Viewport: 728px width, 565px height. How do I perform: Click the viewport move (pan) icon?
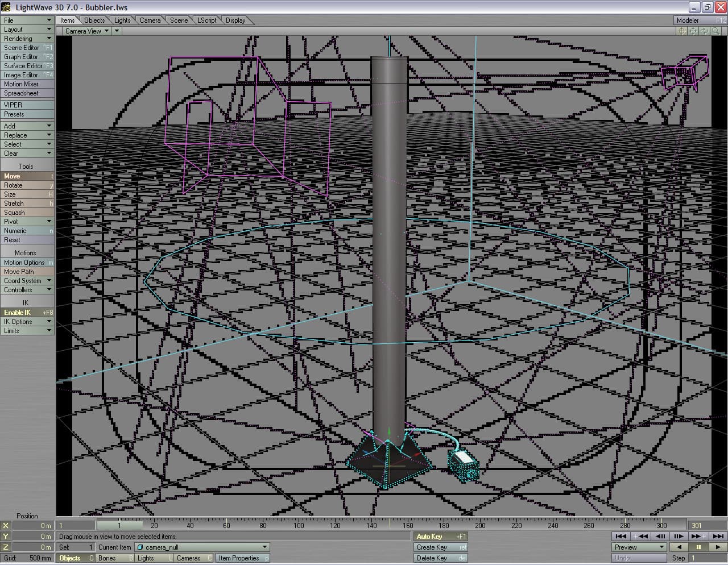[x=693, y=31]
